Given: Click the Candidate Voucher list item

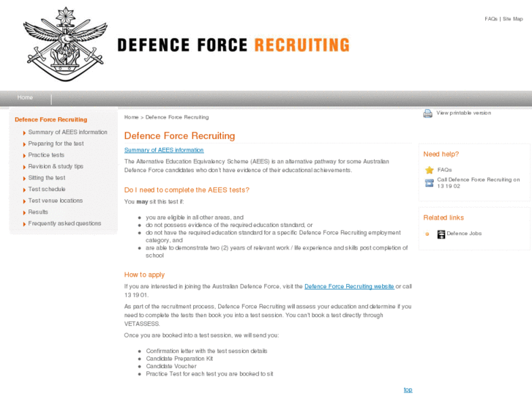Looking at the screenshot, I should pos(171,366).
